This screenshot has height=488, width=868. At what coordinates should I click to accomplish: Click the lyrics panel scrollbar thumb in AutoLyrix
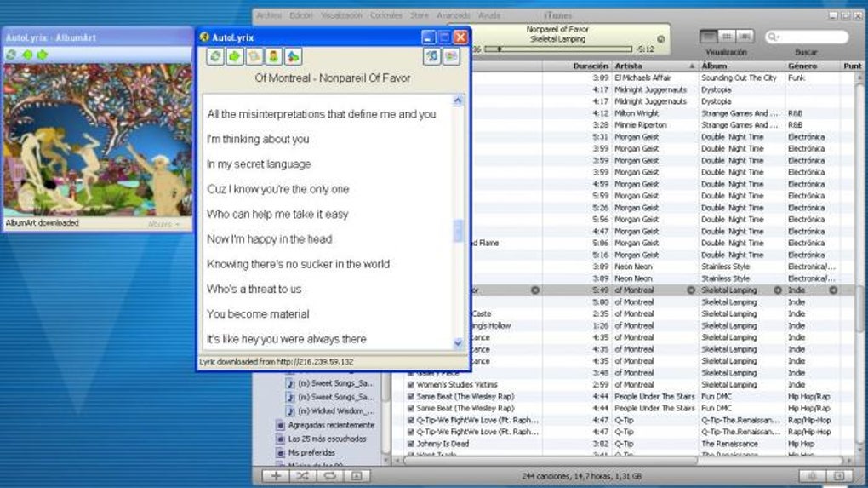[x=458, y=231]
